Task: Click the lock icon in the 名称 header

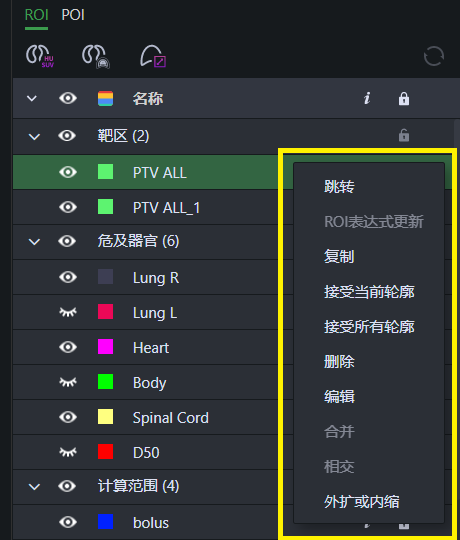Action: coord(404,98)
